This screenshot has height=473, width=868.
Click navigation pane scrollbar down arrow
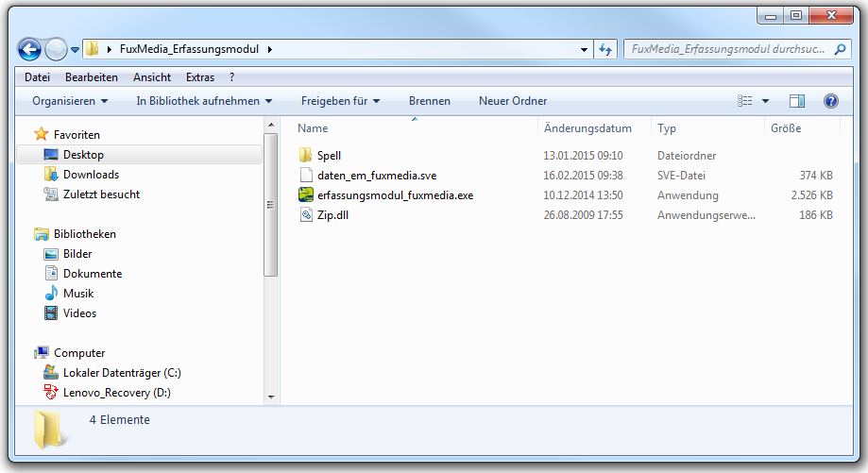271,397
